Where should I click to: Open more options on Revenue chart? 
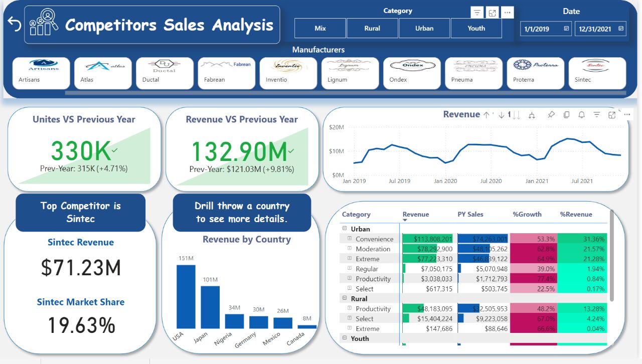[627, 115]
